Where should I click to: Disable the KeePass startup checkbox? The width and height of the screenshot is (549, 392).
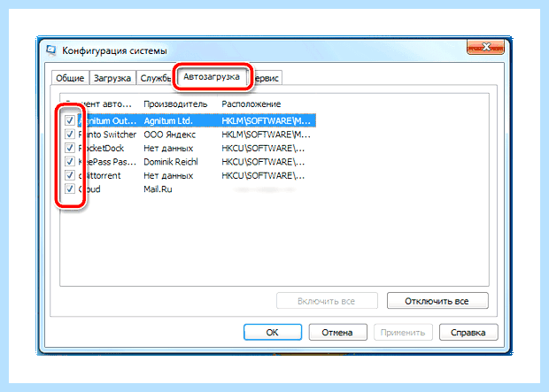tap(70, 162)
